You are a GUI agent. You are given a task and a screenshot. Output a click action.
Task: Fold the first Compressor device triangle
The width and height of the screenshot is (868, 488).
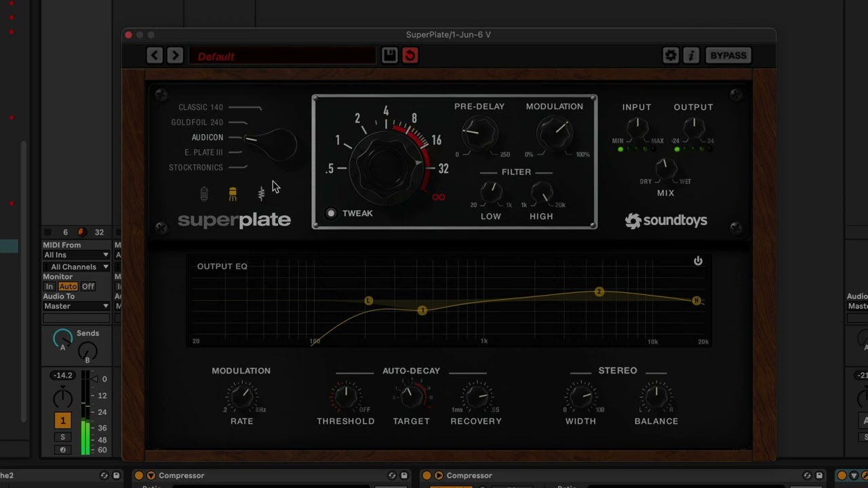pyautogui.click(x=151, y=476)
